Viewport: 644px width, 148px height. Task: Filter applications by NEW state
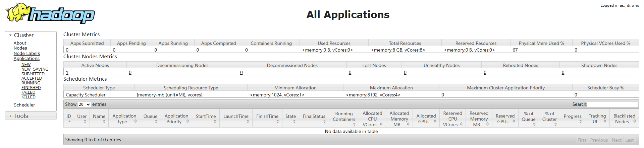26,65
